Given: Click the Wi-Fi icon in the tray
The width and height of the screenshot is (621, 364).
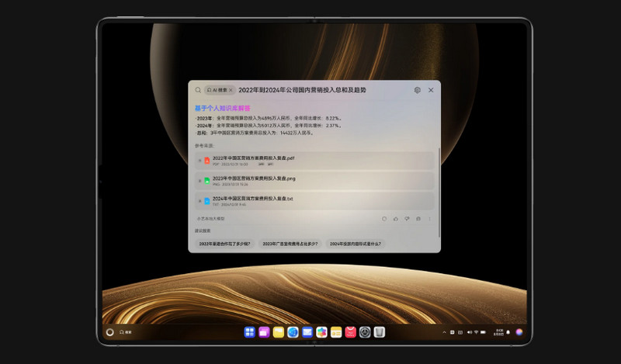Looking at the screenshot, I should click(x=476, y=332).
